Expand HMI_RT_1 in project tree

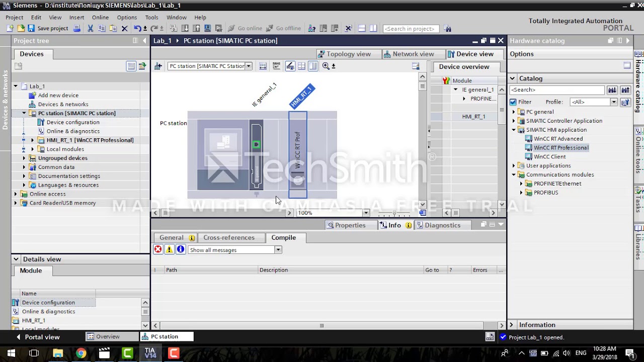(33, 140)
